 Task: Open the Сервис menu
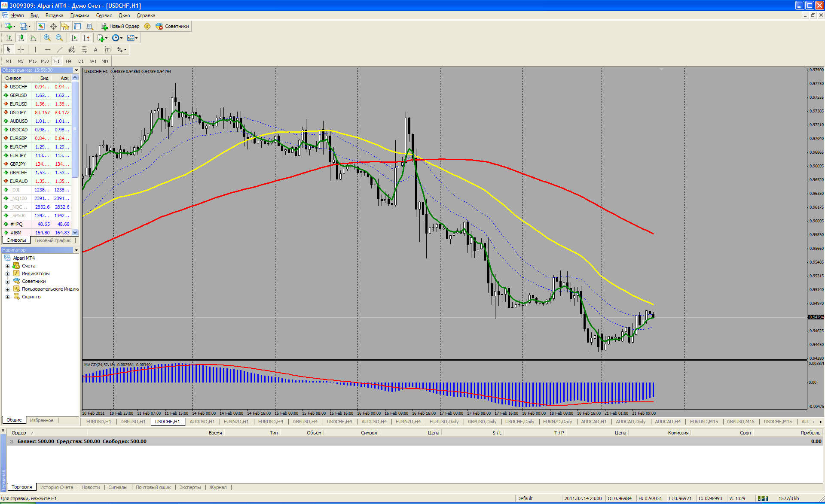coord(104,15)
